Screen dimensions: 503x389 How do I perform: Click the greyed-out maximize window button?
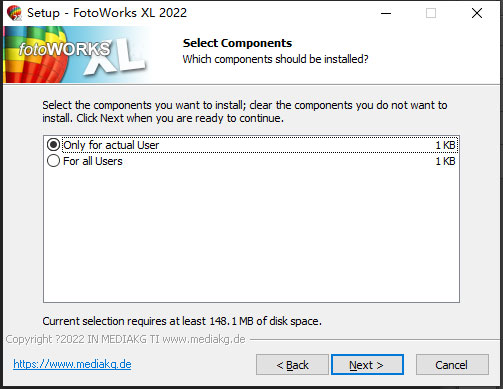[431, 13]
